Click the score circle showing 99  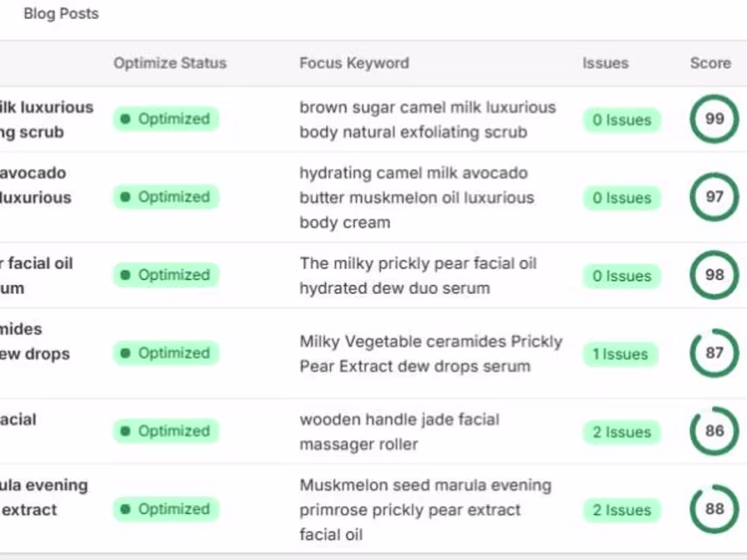coord(714,119)
